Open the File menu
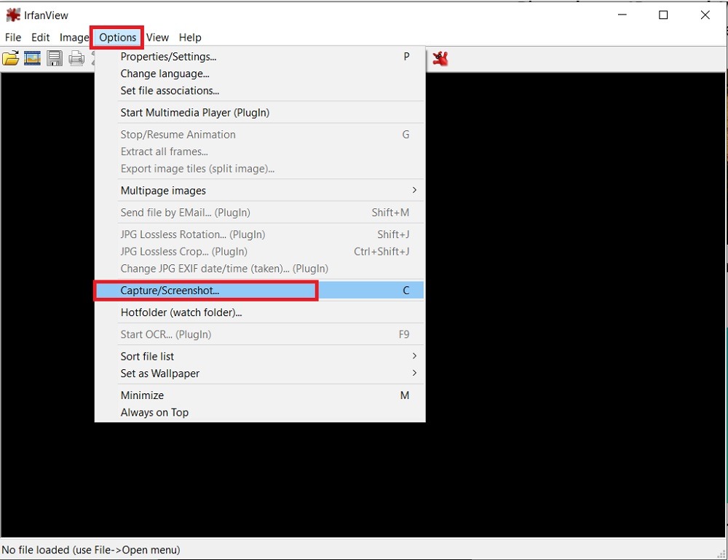The width and height of the screenshot is (728, 560). point(12,37)
